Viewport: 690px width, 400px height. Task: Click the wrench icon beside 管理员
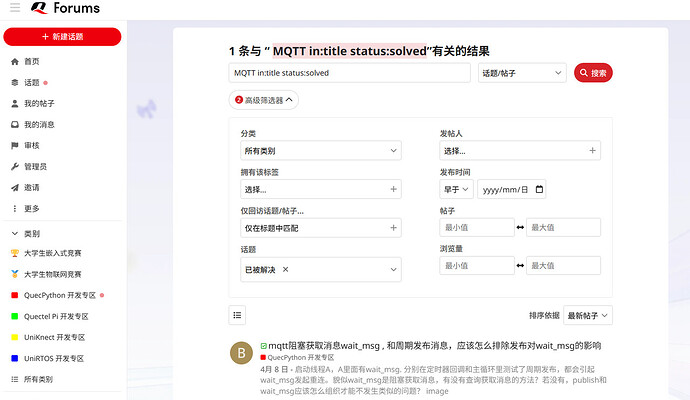coord(15,166)
